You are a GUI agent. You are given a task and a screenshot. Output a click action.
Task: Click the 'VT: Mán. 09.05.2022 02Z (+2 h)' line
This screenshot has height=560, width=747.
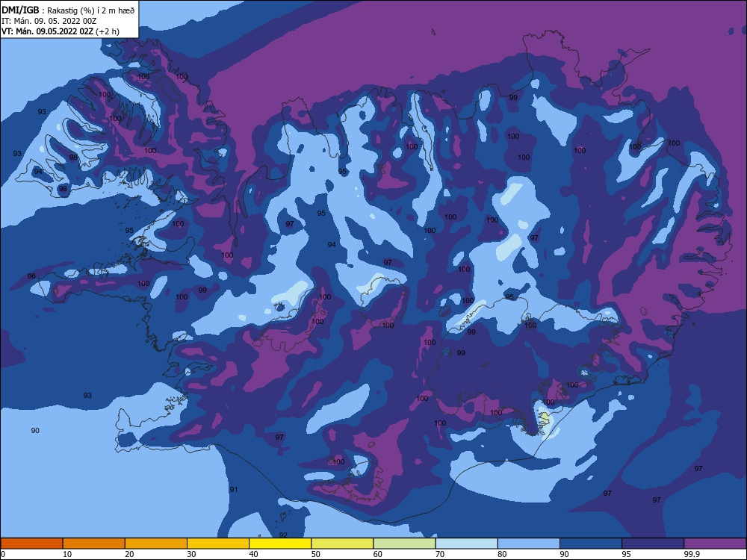(x=60, y=31)
